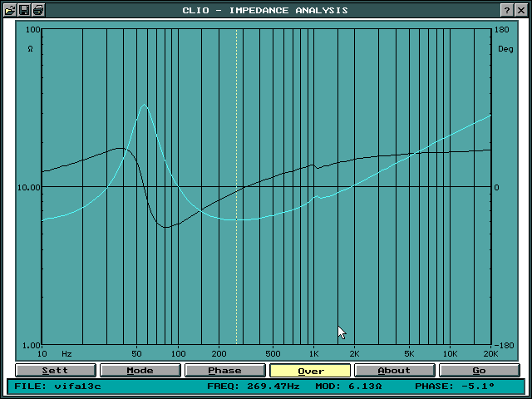Click the 1K frequency axis label

313,353
